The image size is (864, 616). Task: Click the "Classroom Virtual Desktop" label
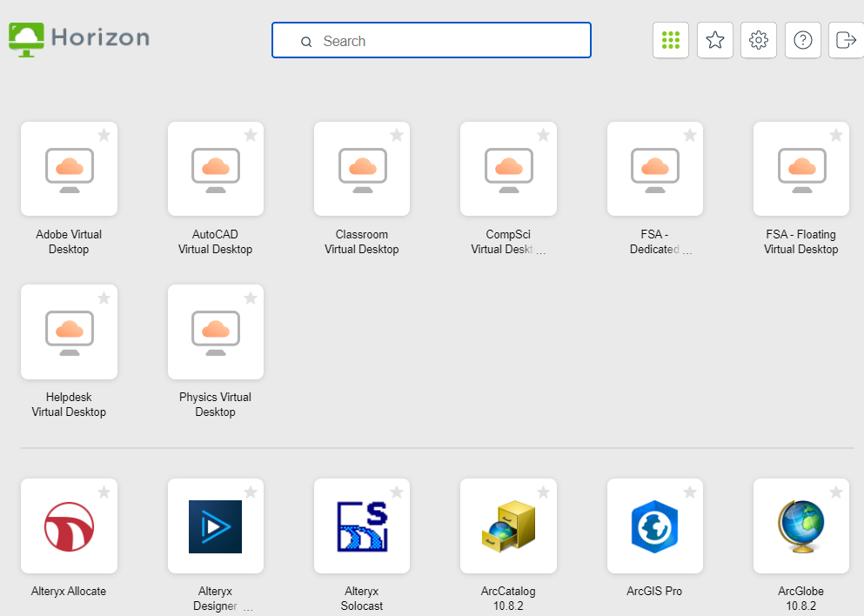click(x=362, y=242)
